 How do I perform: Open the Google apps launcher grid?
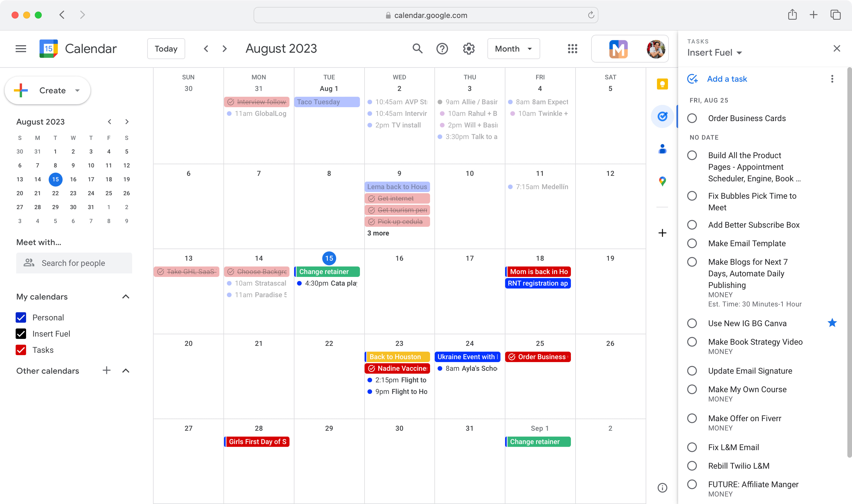[572, 49]
